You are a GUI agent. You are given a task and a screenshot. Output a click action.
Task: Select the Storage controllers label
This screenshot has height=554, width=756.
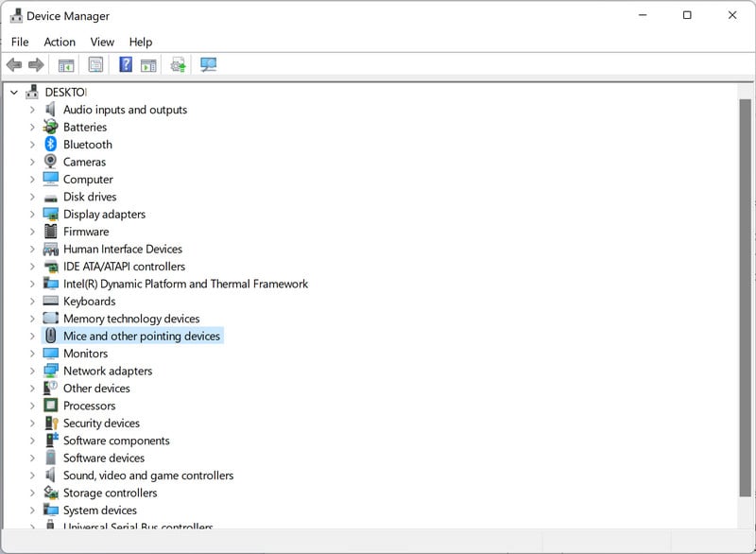(x=110, y=493)
